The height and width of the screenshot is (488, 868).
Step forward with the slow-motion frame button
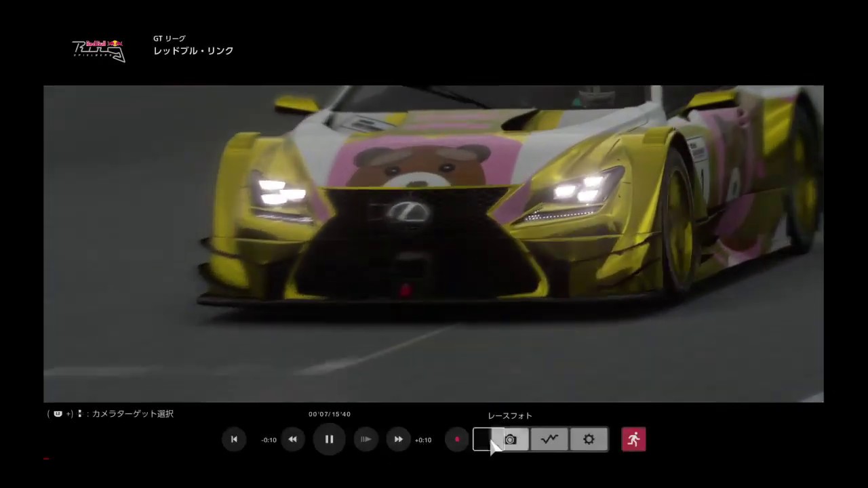[366, 439]
